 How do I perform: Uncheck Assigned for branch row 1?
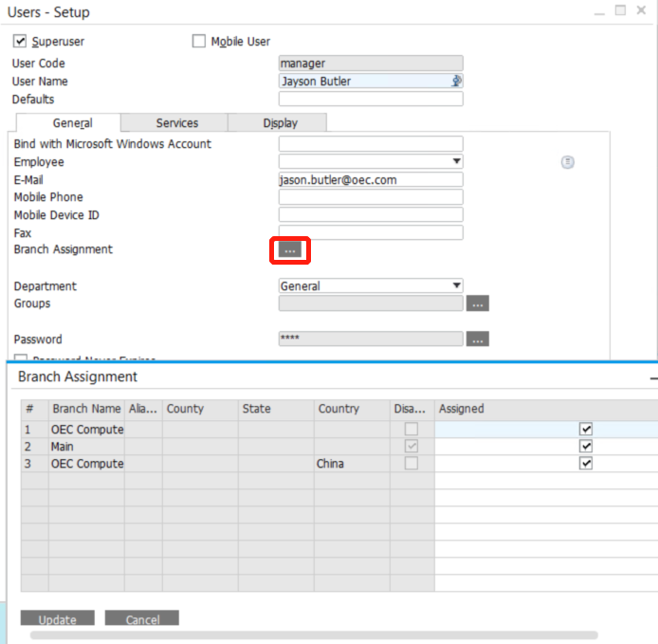pyautogui.click(x=586, y=429)
